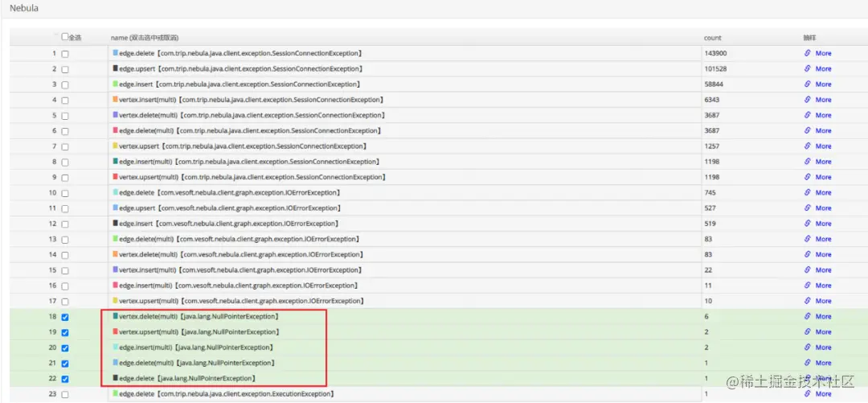
Task: Click More for edge.delete(multi) NullPointerException
Action: (x=823, y=363)
